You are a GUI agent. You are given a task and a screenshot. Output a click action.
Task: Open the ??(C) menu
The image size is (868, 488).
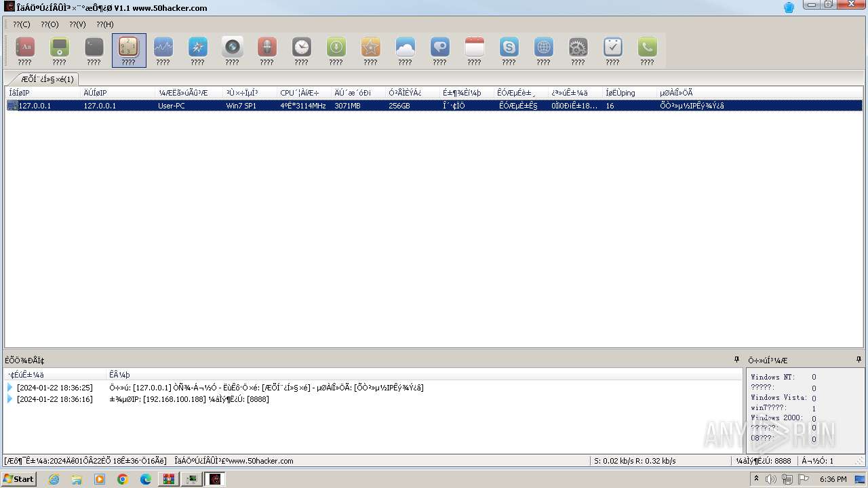click(22, 24)
